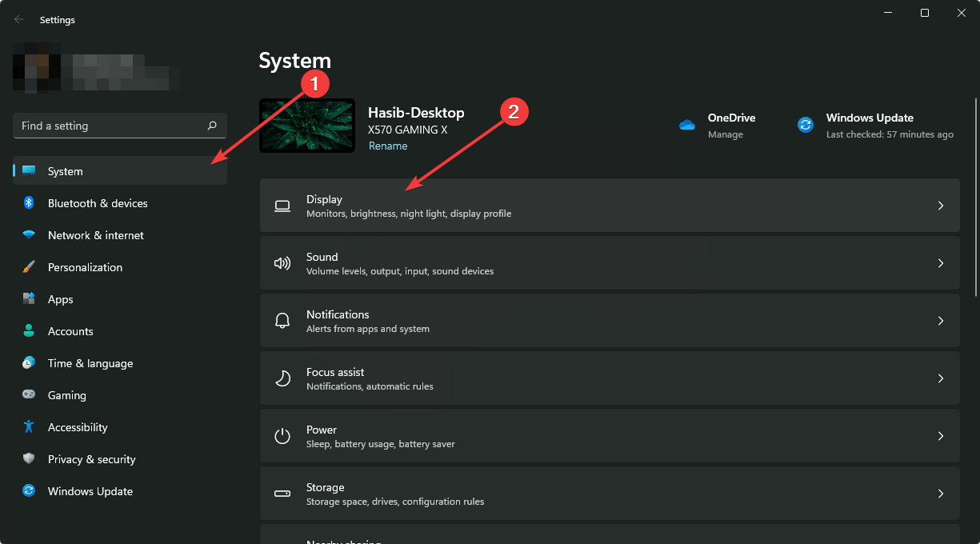Open Storage row chevron arrow
The image size is (980, 544).
(941, 494)
